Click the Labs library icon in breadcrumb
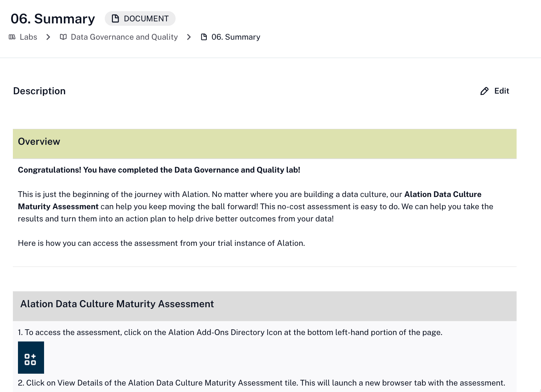541x392 pixels. pyautogui.click(x=12, y=37)
